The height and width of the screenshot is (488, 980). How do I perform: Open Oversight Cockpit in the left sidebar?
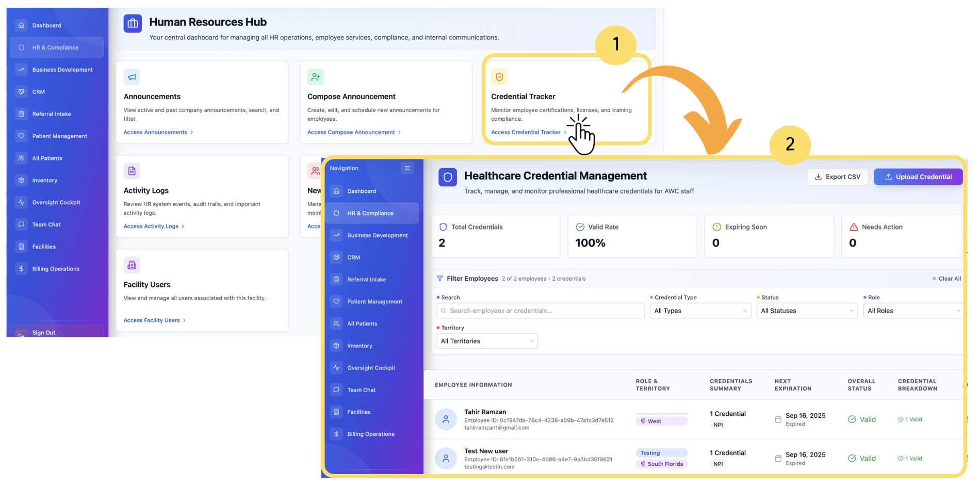(56, 203)
